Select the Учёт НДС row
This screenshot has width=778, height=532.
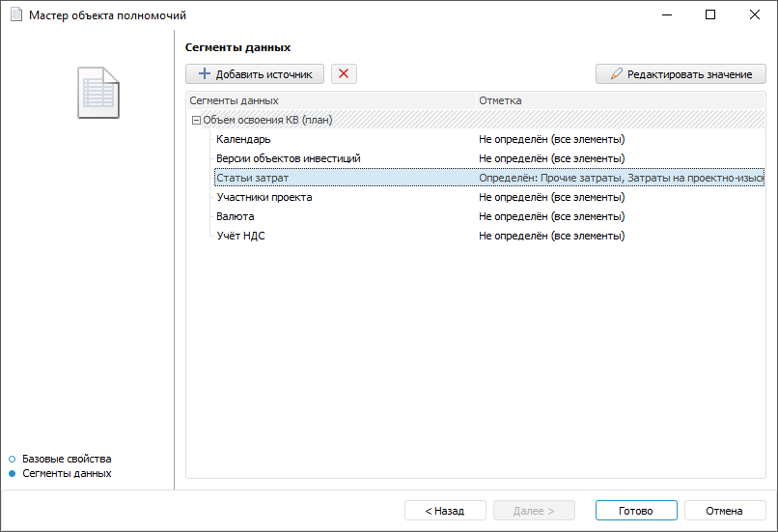(x=240, y=236)
